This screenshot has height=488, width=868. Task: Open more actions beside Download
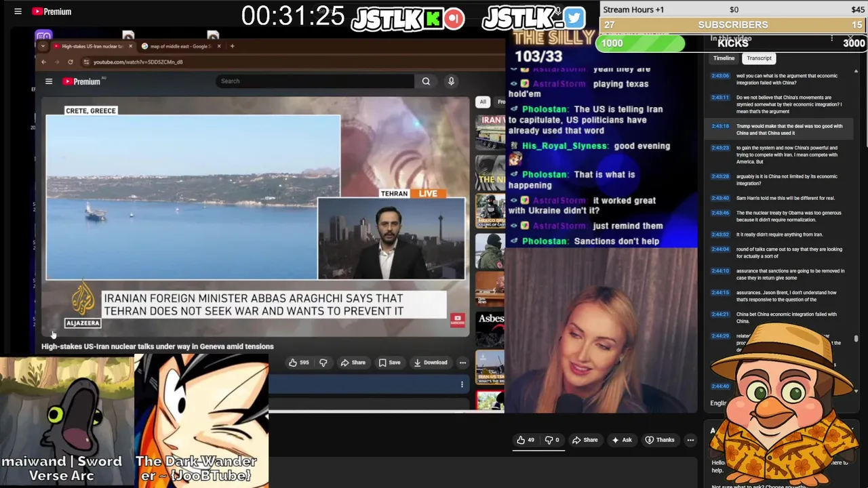pos(462,363)
